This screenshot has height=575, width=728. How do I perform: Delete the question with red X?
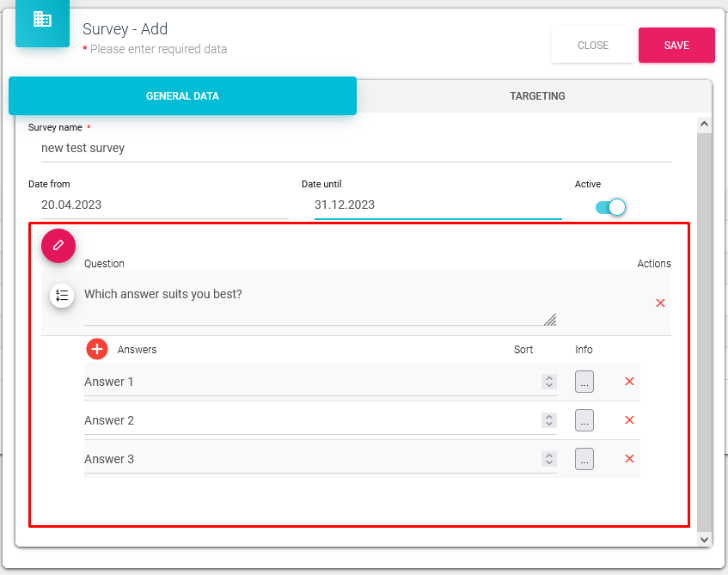pos(660,303)
